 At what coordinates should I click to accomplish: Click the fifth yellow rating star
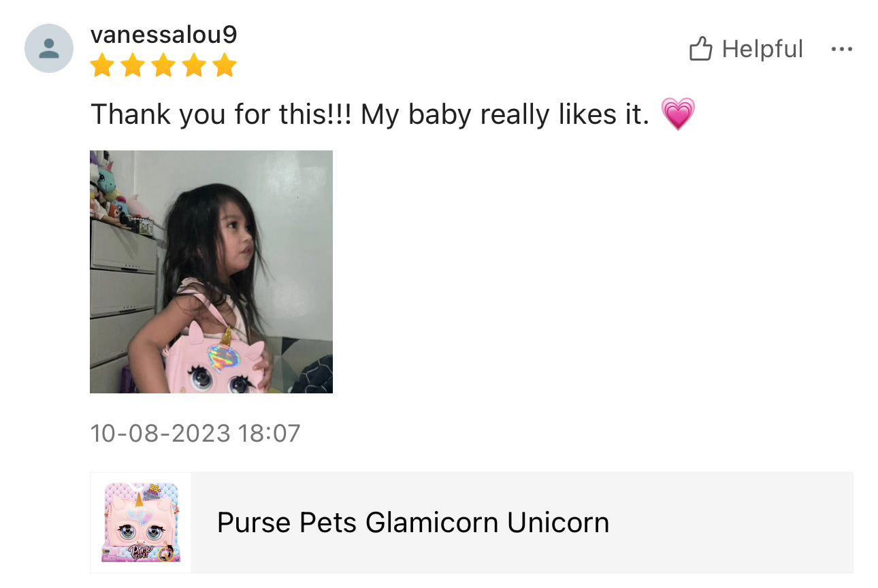point(225,66)
